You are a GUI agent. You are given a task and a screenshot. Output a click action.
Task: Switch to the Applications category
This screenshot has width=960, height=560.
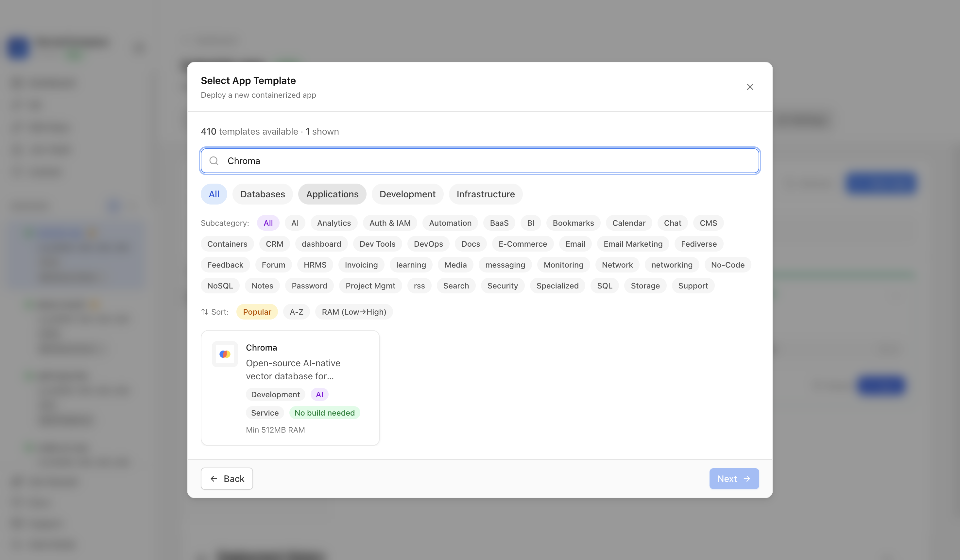pos(332,194)
